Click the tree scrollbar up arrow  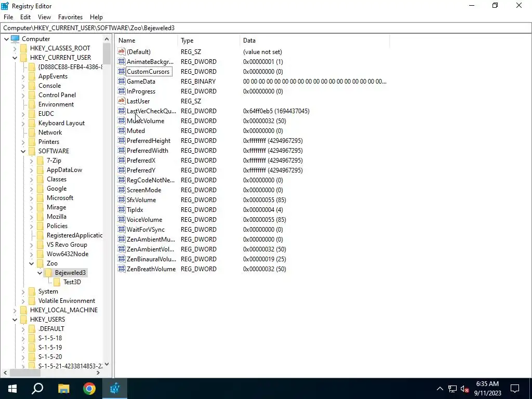[x=107, y=39]
